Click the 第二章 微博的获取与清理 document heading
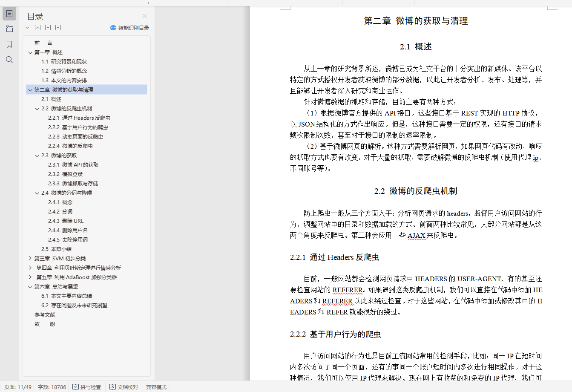Screen dimensions: 572x392 click(416, 21)
